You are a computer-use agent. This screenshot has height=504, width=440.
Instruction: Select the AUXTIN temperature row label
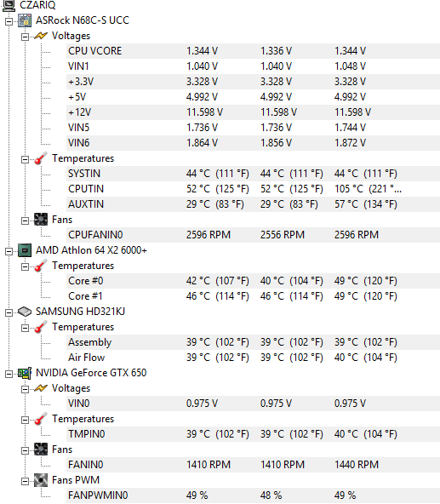tap(86, 204)
